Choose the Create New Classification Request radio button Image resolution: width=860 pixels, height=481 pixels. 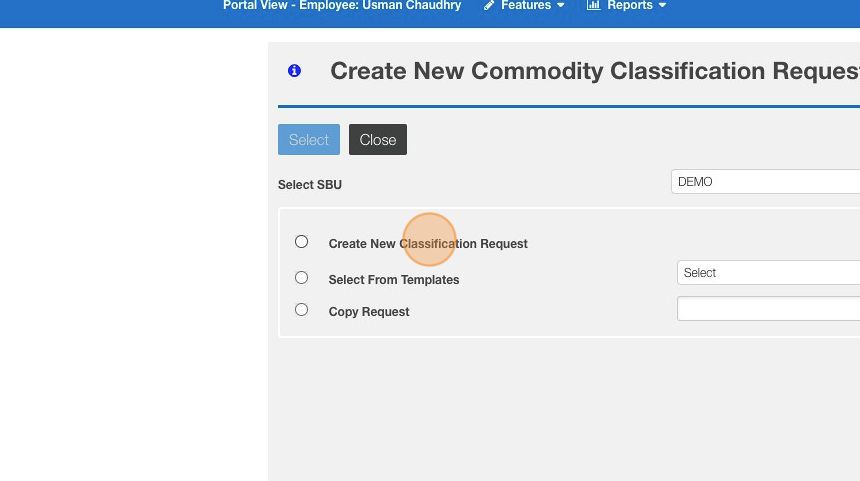(301, 242)
